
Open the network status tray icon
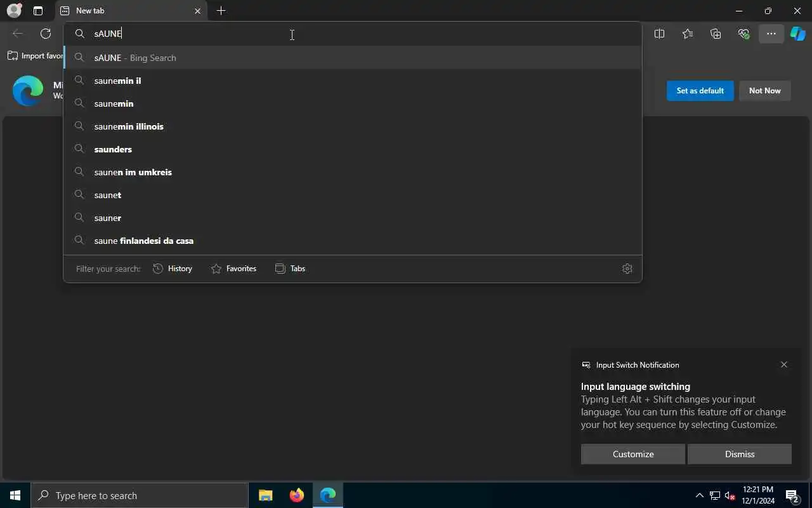[x=715, y=495]
